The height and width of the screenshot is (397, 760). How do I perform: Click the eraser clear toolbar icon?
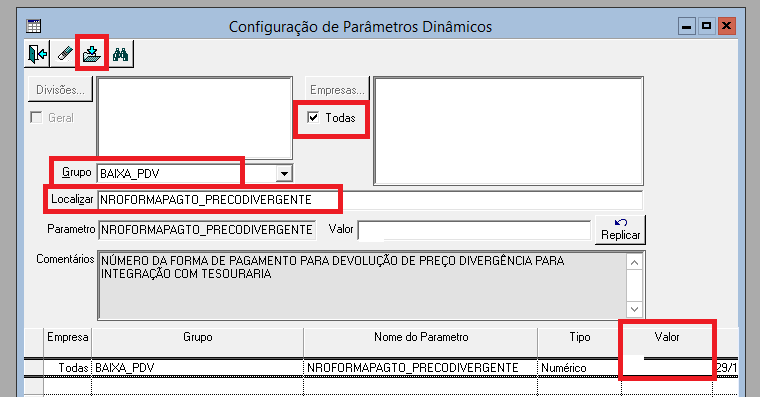(64, 53)
